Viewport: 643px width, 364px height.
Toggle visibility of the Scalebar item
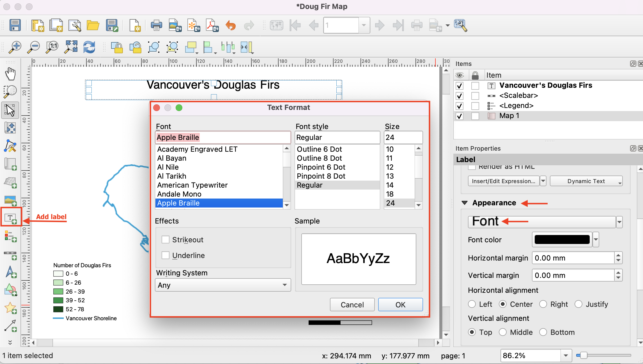[460, 96]
